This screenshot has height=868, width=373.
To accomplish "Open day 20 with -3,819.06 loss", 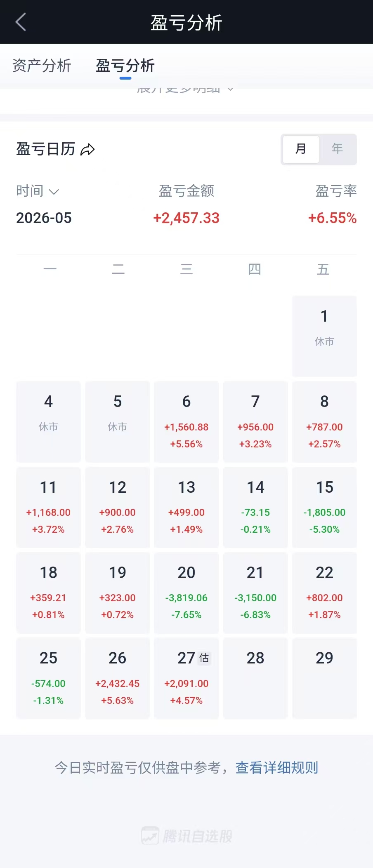I will coord(186,593).
